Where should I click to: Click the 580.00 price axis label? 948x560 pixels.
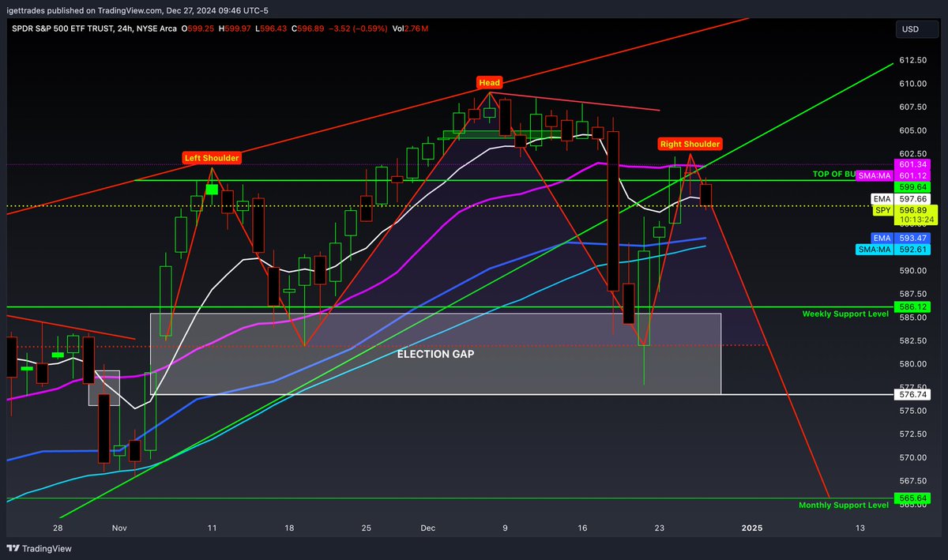(912, 364)
